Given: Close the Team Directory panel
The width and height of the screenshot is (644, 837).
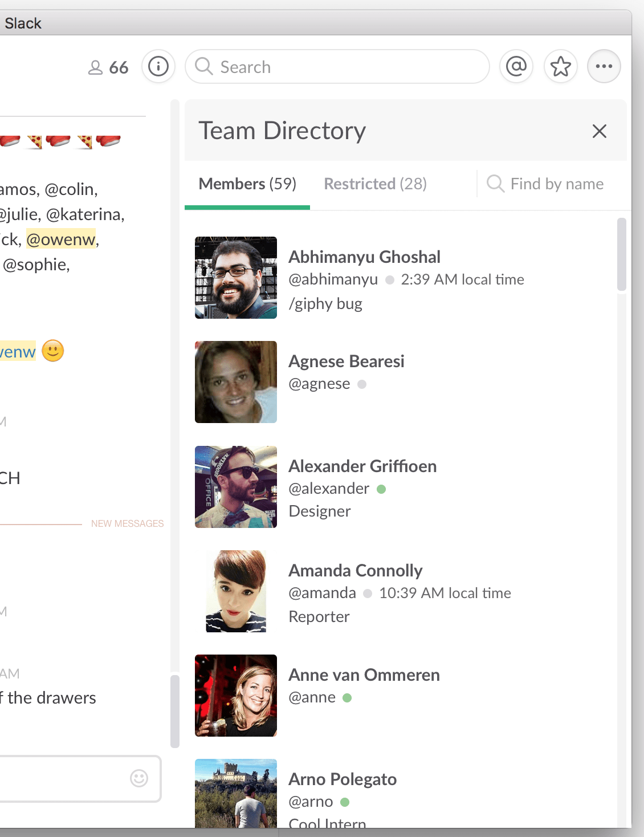Looking at the screenshot, I should point(599,131).
